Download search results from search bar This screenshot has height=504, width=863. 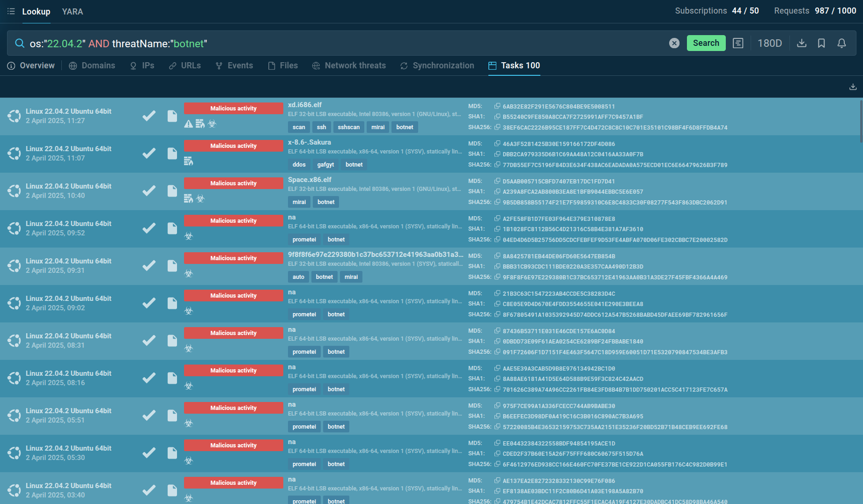click(801, 43)
